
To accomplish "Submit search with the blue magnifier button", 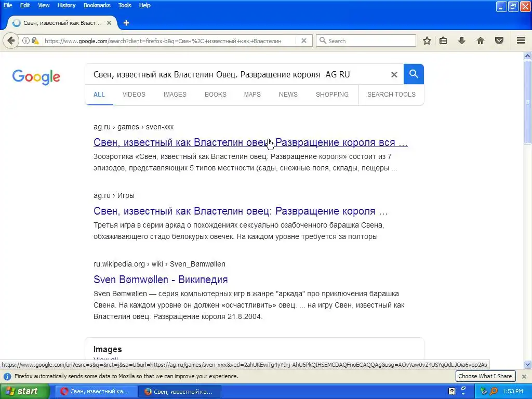I will pyautogui.click(x=414, y=74).
